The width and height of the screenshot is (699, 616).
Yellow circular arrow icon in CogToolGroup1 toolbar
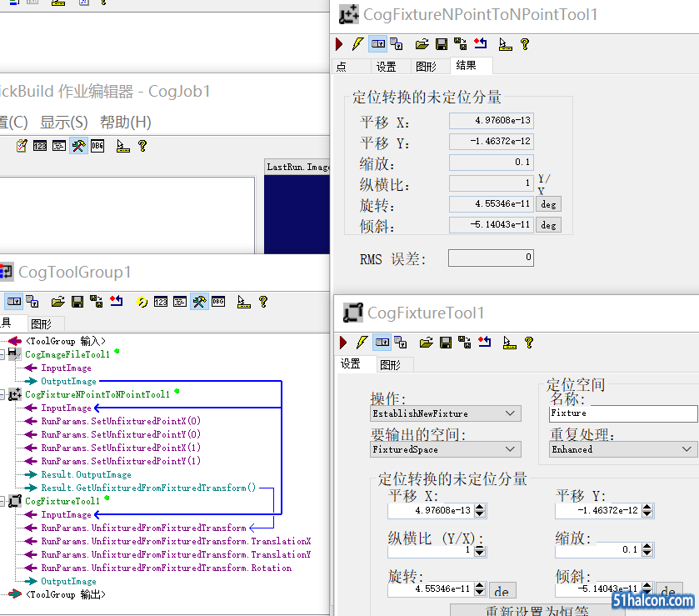[142, 302]
